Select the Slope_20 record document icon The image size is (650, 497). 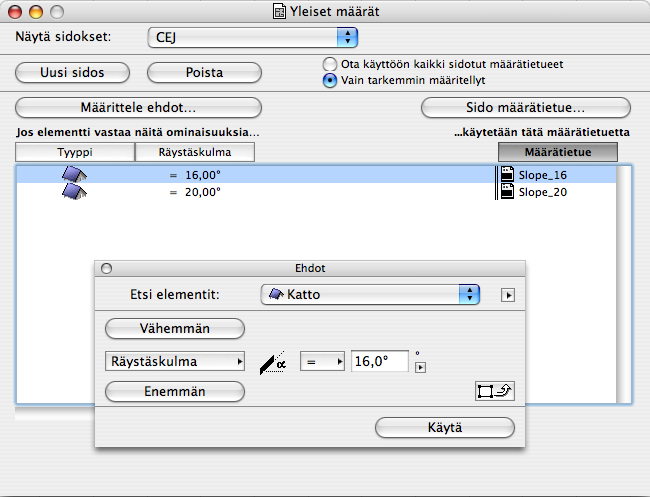507,192
